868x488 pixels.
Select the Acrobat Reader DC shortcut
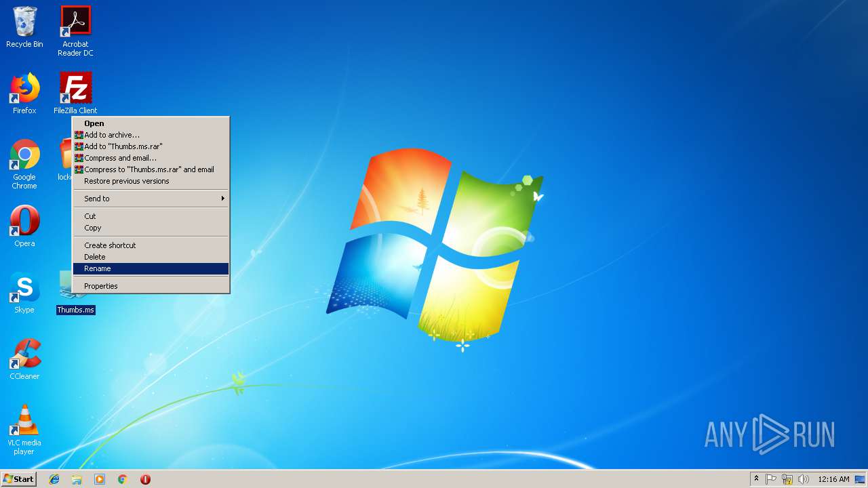[x=75, y=31]
